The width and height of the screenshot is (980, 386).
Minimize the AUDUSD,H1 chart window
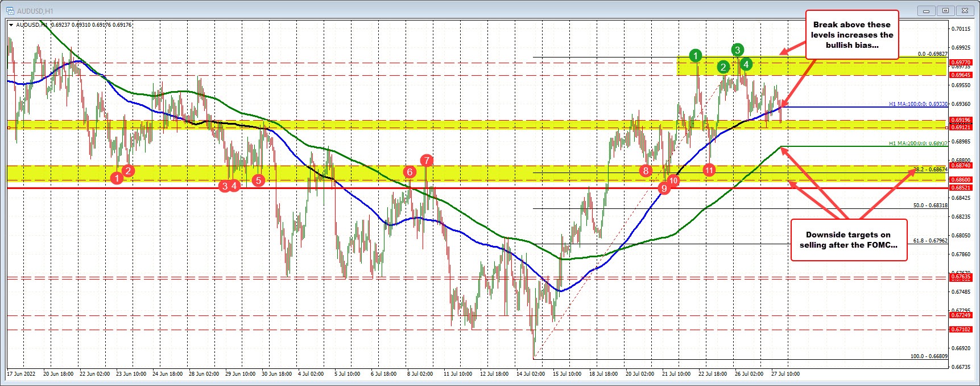tap(927, 10)
